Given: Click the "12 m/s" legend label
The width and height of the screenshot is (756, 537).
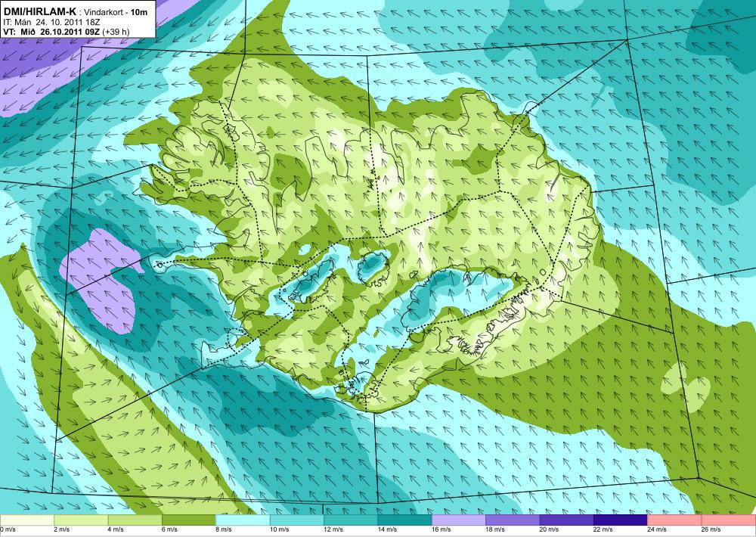Looking at the screenshot, I should click(x=333, y=529).
